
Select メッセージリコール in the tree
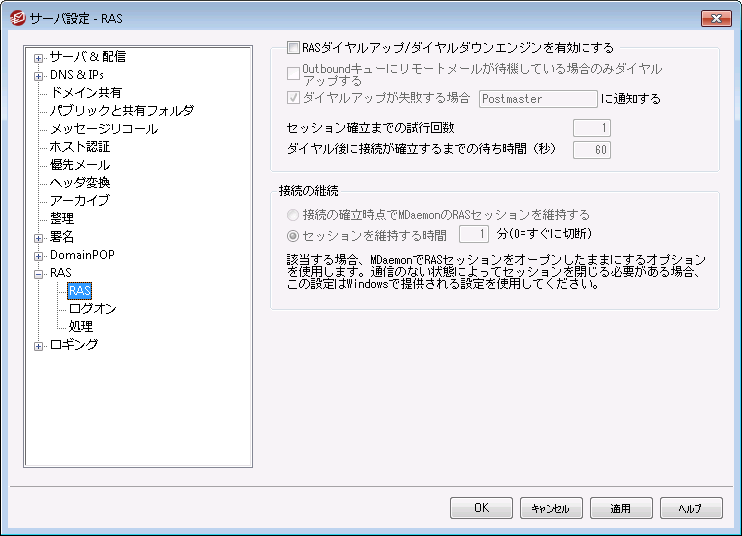point(103,129)
